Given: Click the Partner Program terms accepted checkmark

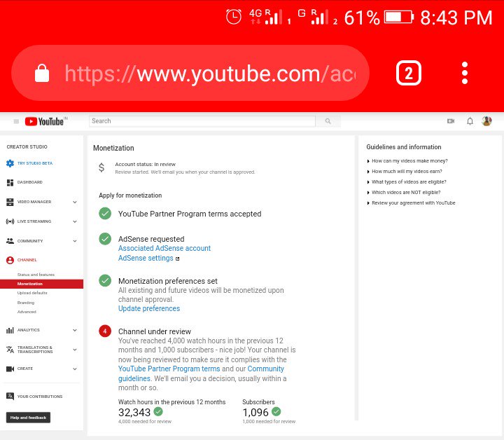Looking at the screenshot, I should [x=105, y=214].
